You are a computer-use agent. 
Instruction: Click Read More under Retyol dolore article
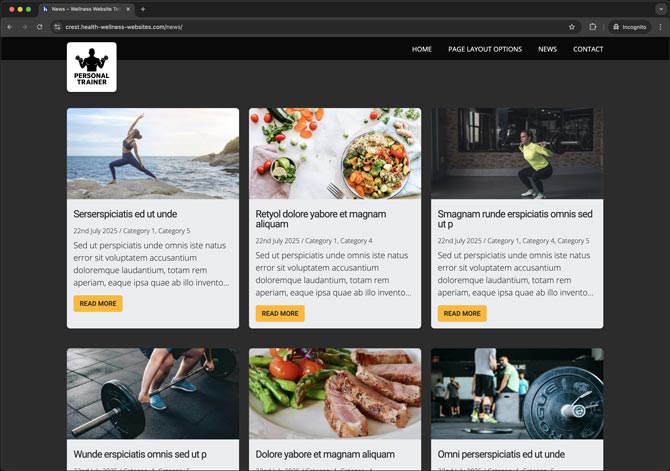(x=280, y=313)
